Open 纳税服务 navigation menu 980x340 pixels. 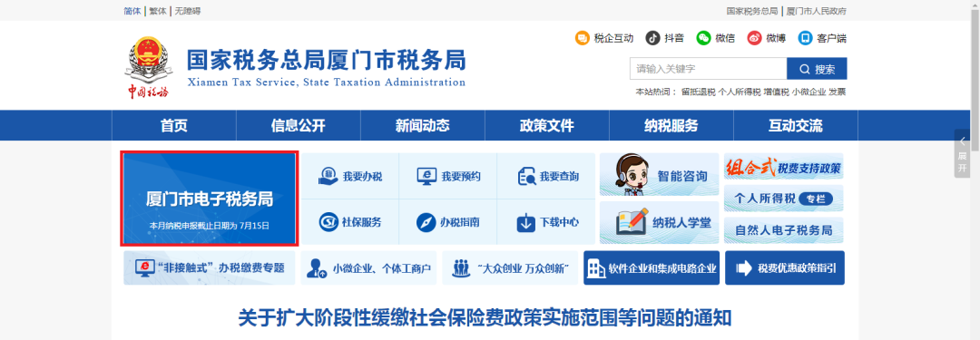tap(671, 126)
